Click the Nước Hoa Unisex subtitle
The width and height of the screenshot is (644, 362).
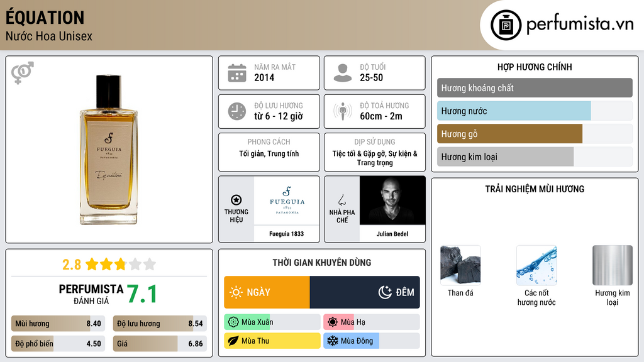[49, 36]
